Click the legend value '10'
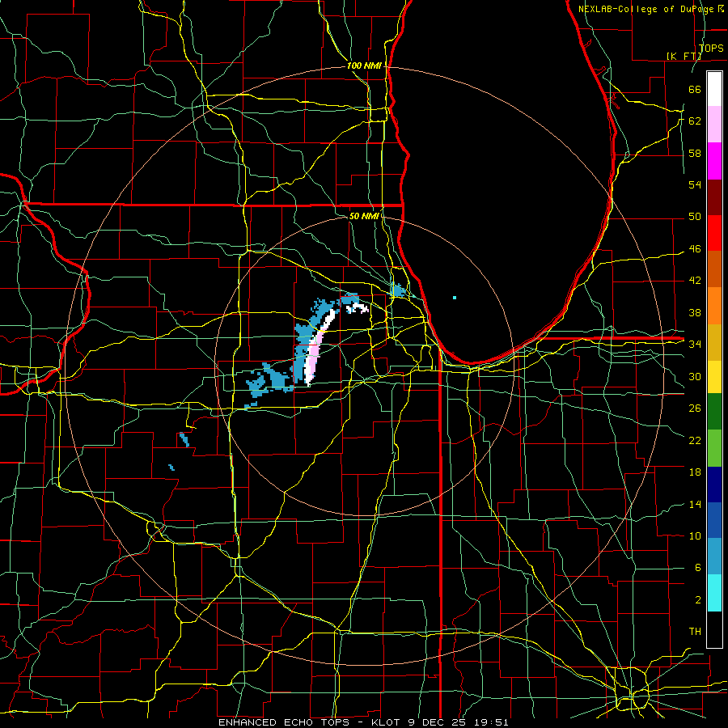 tap(695, 535)
